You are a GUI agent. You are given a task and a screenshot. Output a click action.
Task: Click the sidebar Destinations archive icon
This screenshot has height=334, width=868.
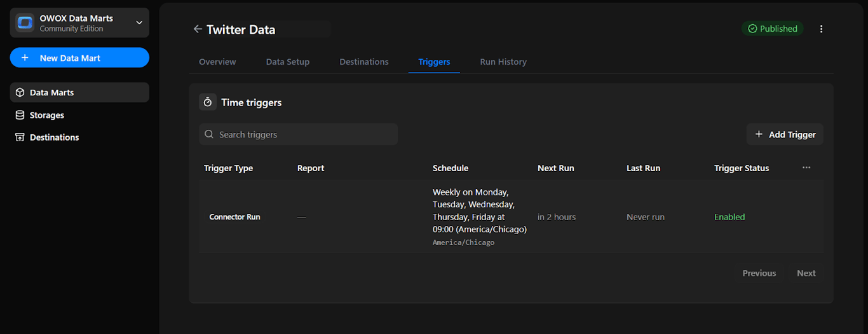coord(20,137)
